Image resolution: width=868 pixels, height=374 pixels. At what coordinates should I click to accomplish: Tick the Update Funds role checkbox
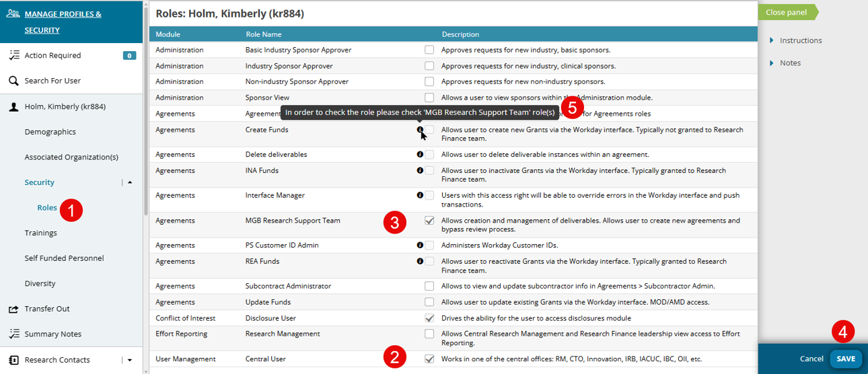429,302
